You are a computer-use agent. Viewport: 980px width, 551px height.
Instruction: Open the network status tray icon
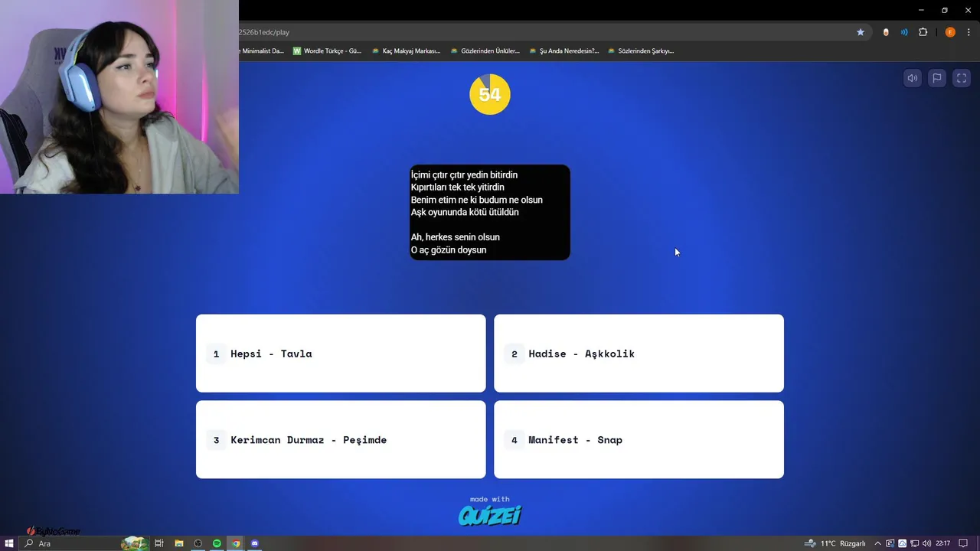(915, 543)
